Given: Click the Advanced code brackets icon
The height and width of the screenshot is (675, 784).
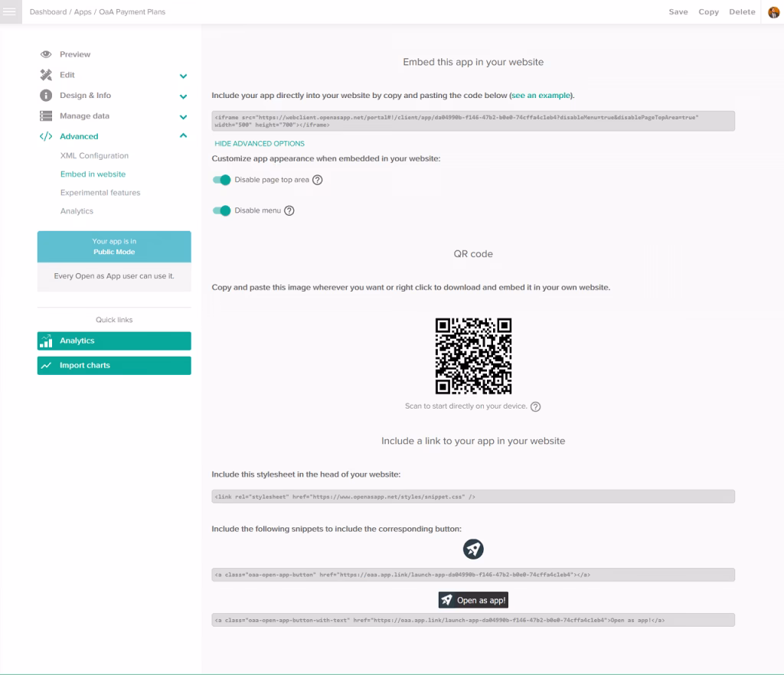Looking at the screenshot, I should pyautogui.click(x=46, y=136).
